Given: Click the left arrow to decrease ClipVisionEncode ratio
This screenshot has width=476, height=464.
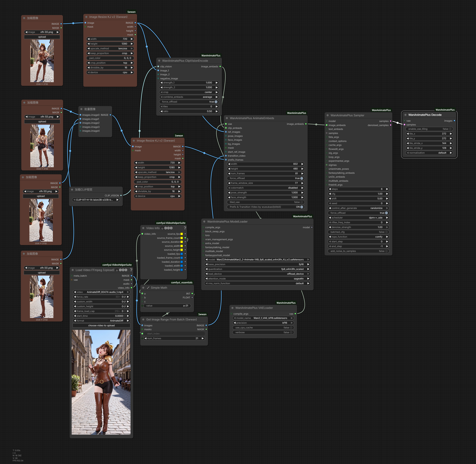Looking at the screenshot, I should pos(161,111).
